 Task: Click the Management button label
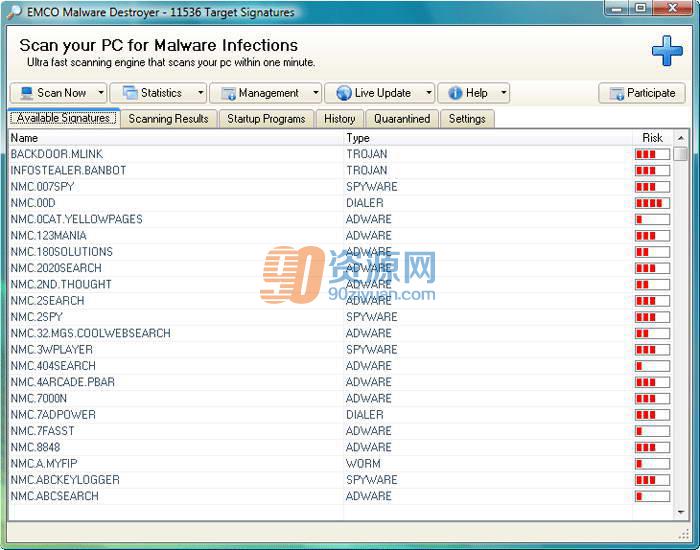pos(269,93)
